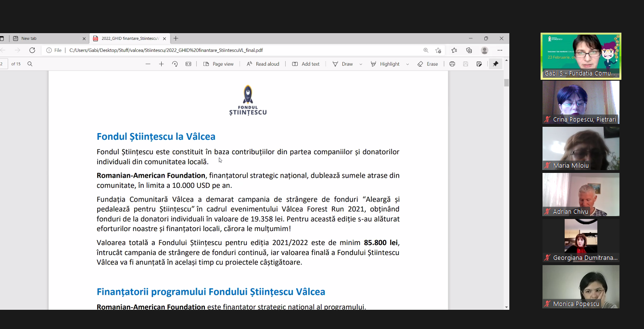Image resolution: width=644 pixels, height=329 pixels.
Task: Select Monica Popescu video tile
Action: click(x=581, y=287)
